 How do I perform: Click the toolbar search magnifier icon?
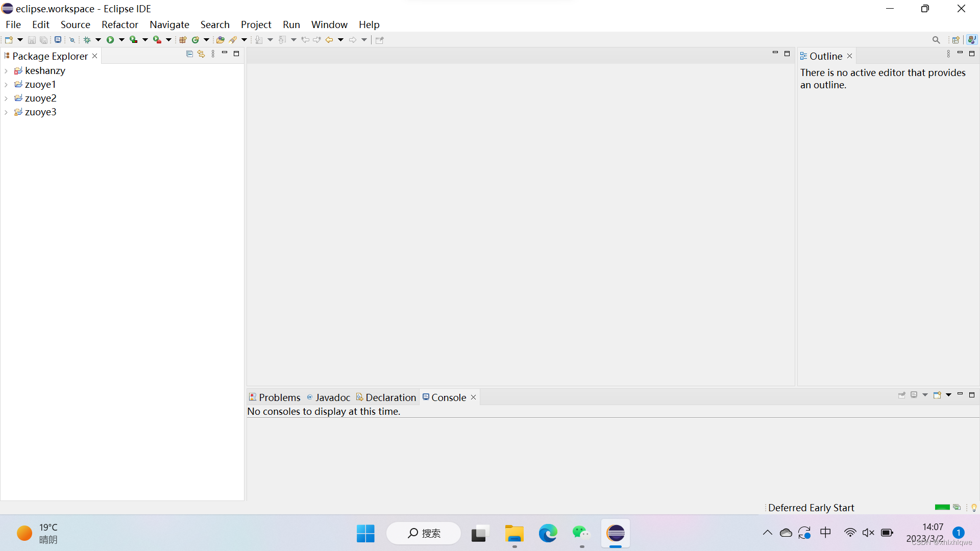[x=936, y=40]
